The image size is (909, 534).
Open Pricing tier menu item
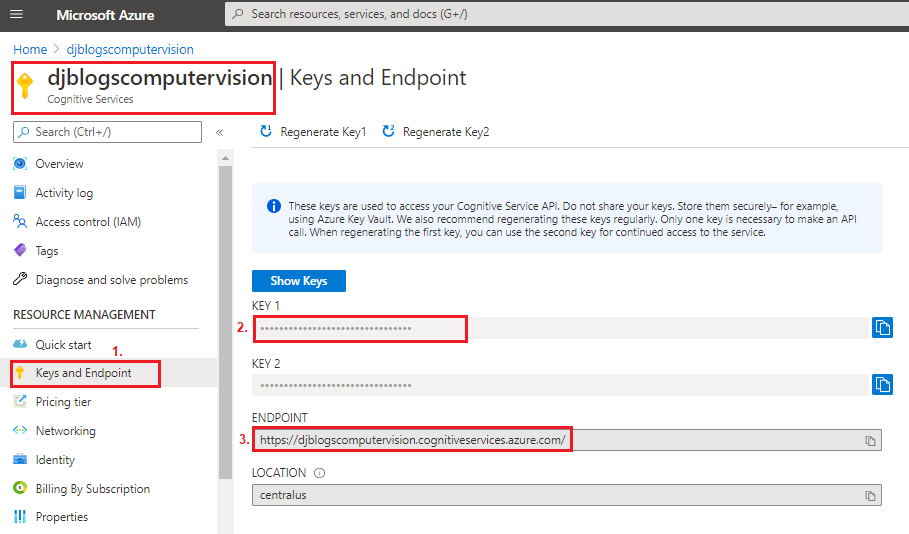point(63,402)
